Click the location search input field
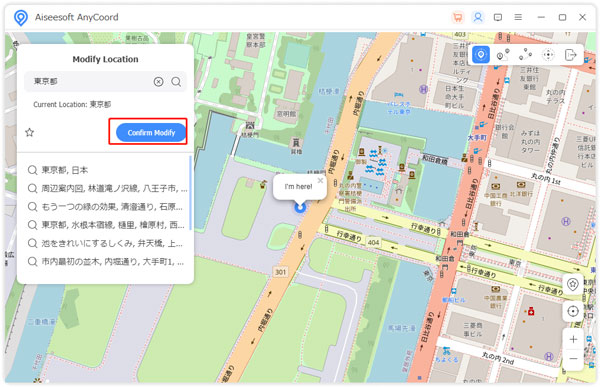Image resolution: width=600 pixels, height=387 pixels. click(92, 82)
